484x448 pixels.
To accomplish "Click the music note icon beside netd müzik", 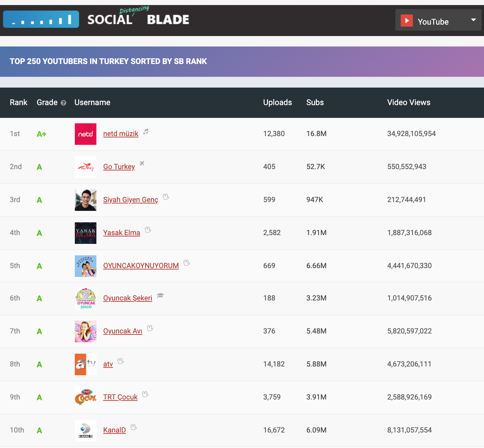I will [146, 131].
